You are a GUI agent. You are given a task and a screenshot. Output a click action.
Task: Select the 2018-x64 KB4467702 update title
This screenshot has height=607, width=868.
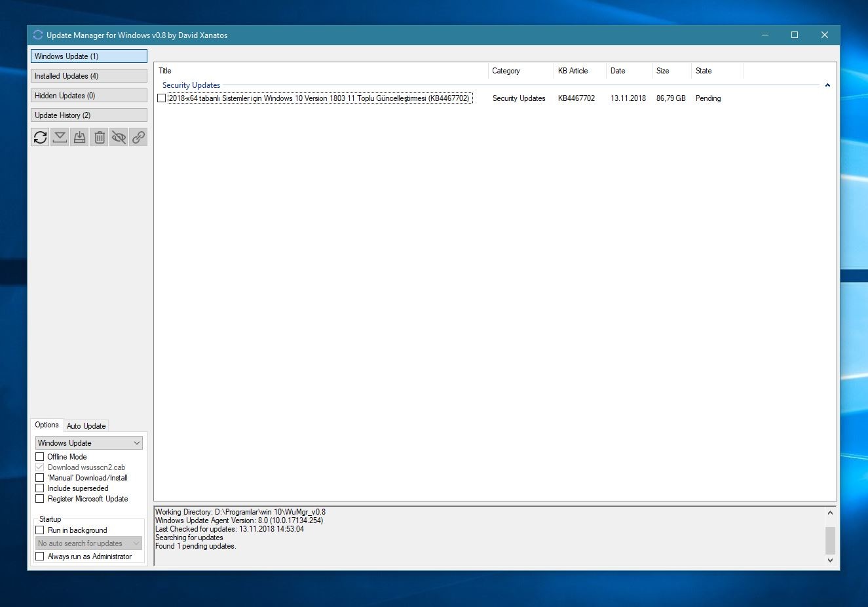320,98
